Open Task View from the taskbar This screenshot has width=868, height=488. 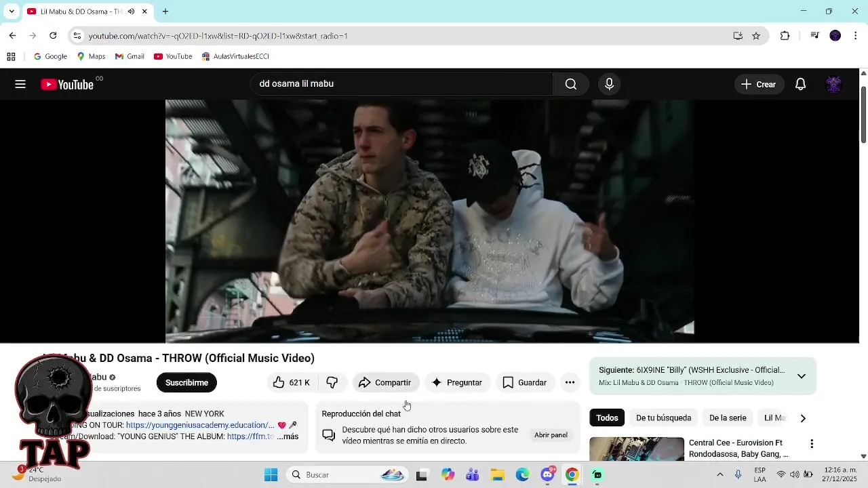[422, 475]
